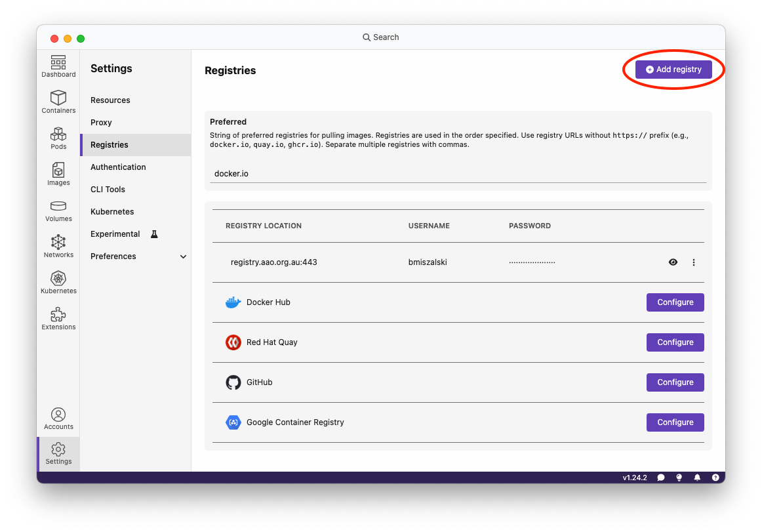Show the password for registry.aao.org.au
The image size is (762, 532).
673,262
